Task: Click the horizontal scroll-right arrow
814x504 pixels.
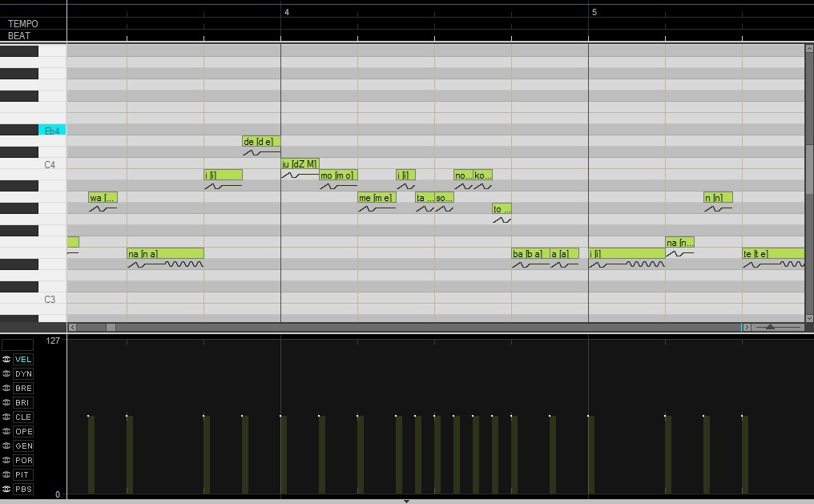Action: tap(747, 327)
